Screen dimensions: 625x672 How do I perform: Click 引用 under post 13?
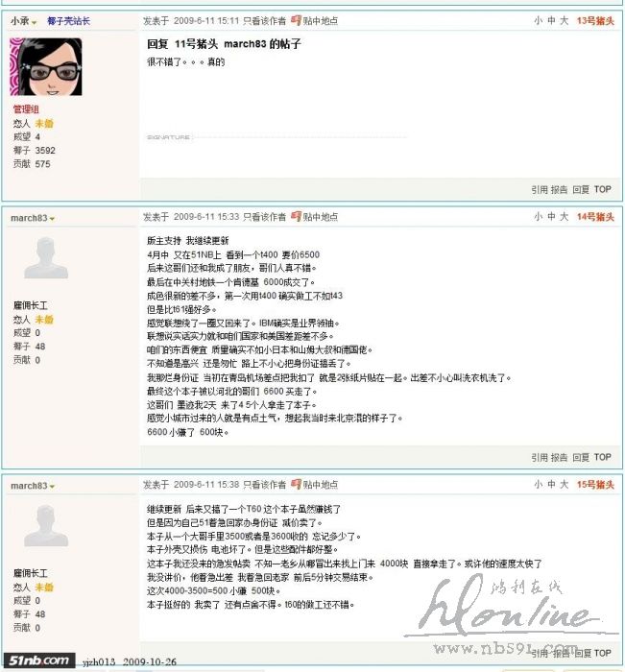coord(540,189)
